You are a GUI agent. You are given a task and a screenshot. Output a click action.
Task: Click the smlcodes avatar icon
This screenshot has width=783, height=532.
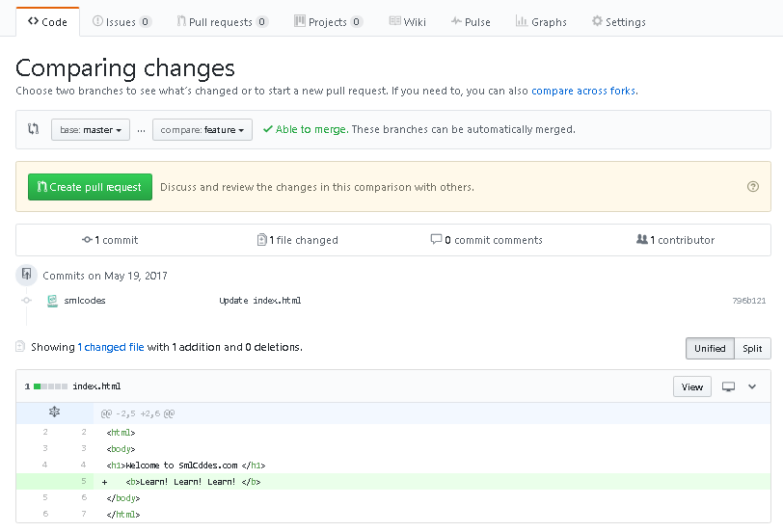coord(53,301)
